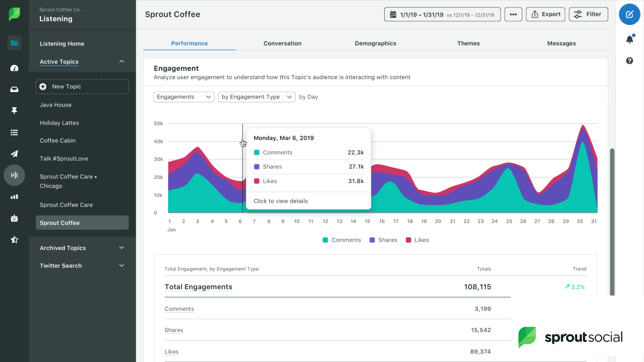
Task: Open the bot automation icon
Action: click(x=14, y=218)
